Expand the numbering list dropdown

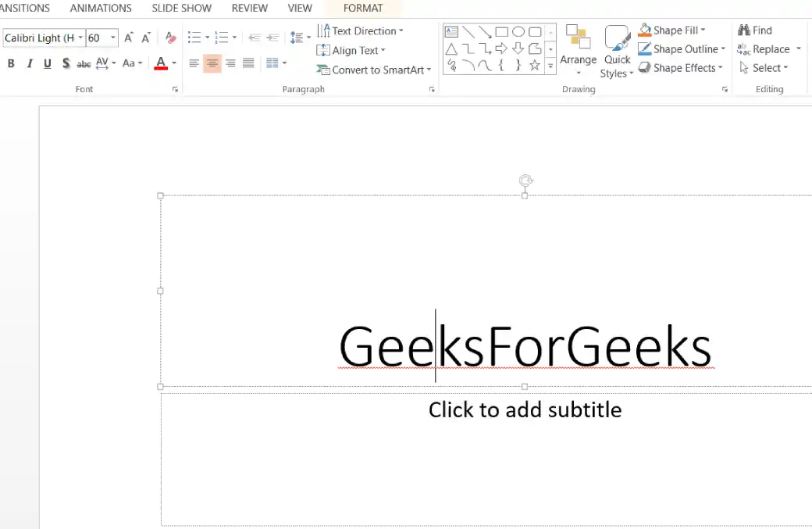click(234, 38)
